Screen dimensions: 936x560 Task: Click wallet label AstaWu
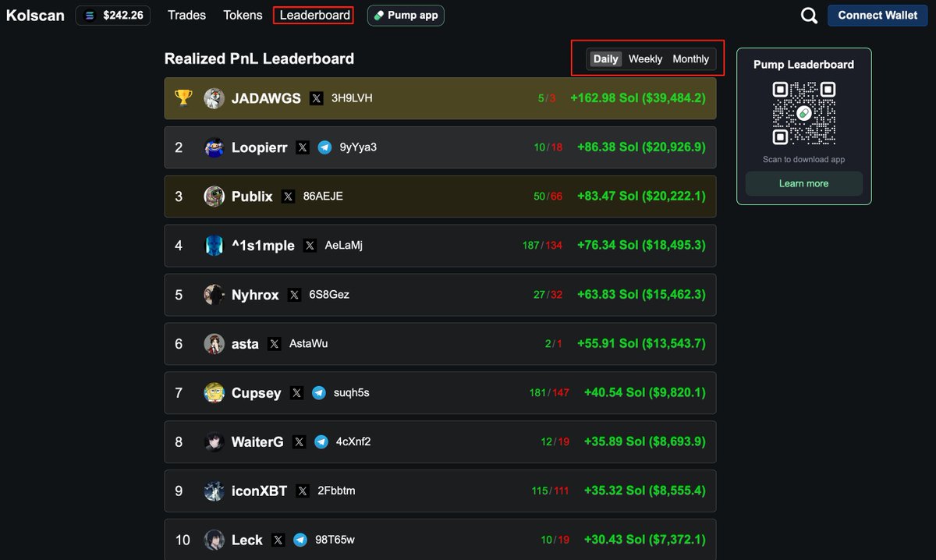point(309,344)
